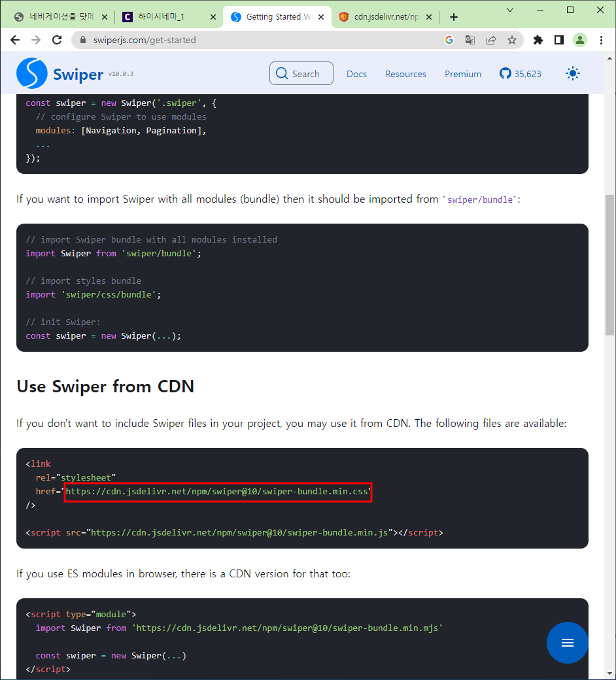Click the modules: [Navigation, Pagination] line
This screenshot has width=616, height=680.
tap(121, 131)
